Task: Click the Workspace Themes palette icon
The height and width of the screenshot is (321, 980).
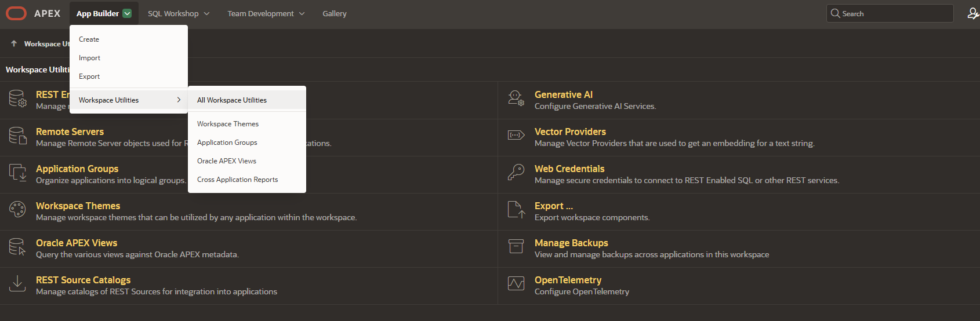Action: [x=17, y=209]
